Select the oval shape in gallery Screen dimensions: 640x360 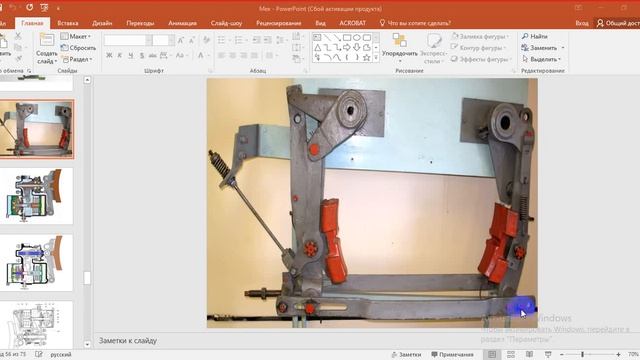(357, 38)
